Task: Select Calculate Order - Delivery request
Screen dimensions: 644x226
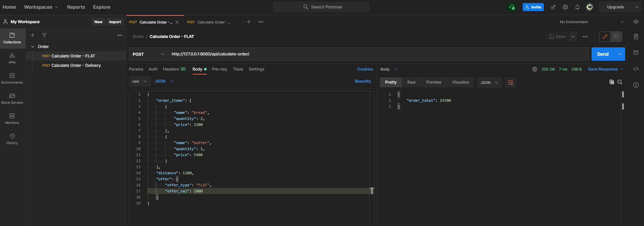Action: pyautogui.click(x=76, y=65)
